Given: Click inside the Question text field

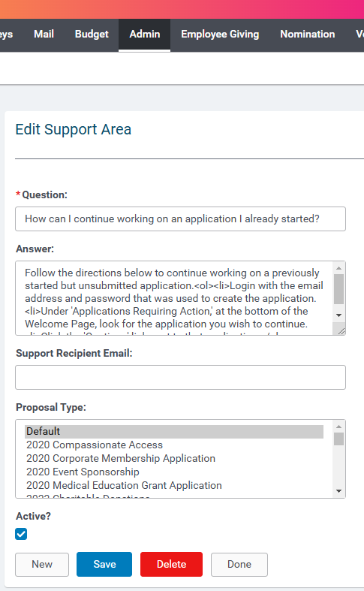Looking at the screenshot, I should [x=180, y=219].
